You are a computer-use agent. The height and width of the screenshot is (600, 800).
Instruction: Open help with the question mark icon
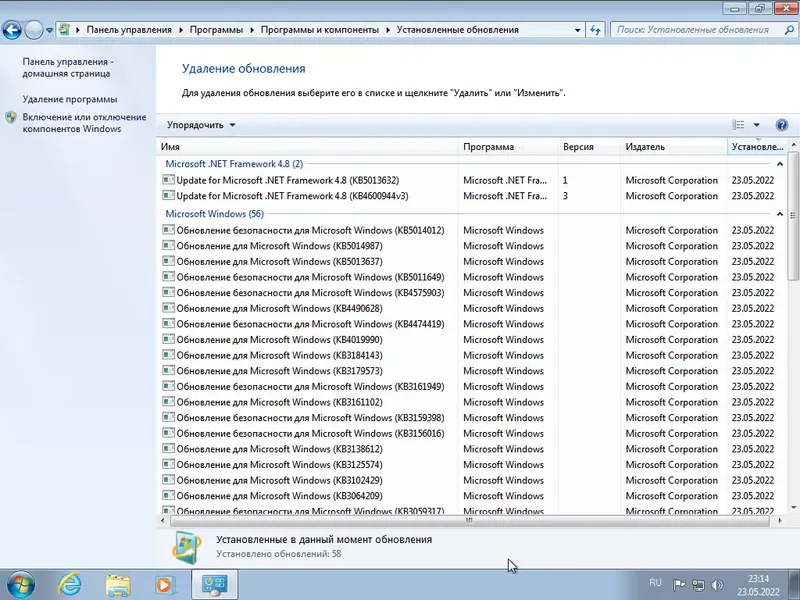[781, 125]
